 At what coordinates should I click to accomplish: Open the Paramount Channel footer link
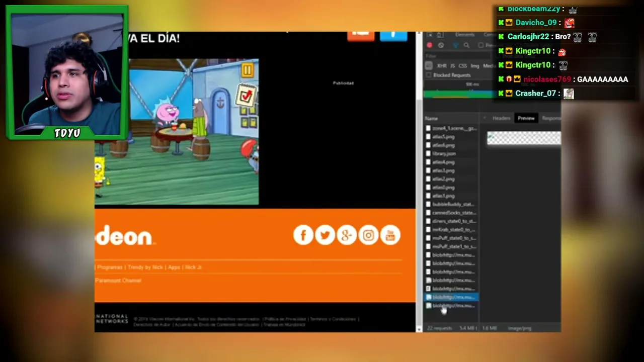coord(118,281)
